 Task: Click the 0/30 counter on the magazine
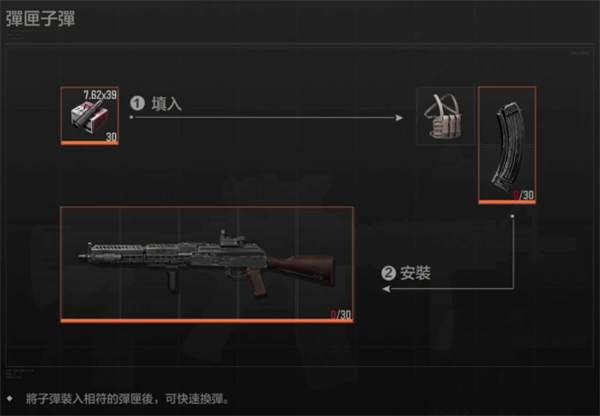[523, 195]
